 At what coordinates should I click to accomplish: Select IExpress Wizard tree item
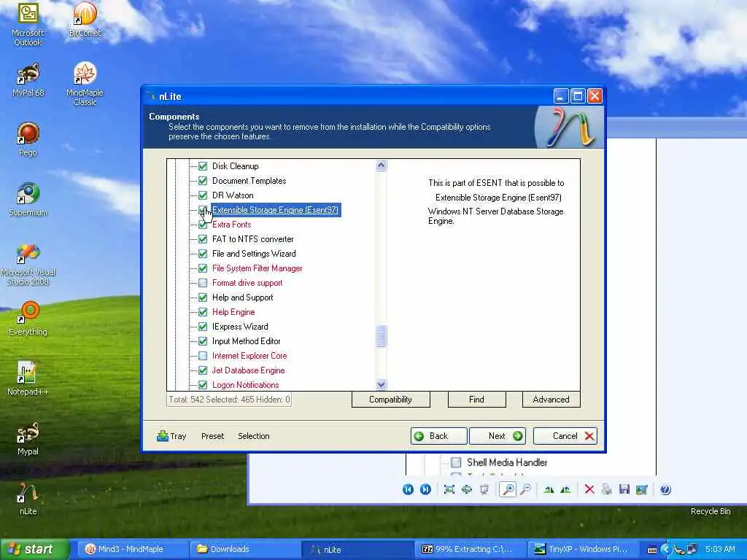click(240, 327)
